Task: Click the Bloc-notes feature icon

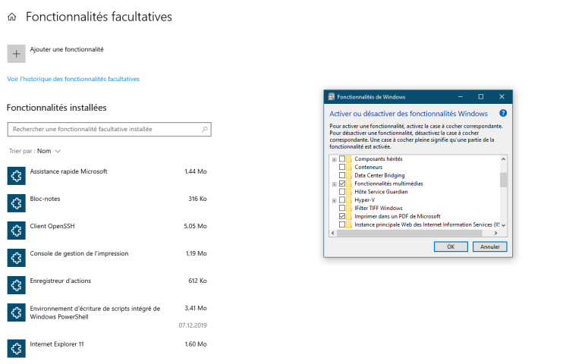Action: pyautogui.click(x=16, y=203)
